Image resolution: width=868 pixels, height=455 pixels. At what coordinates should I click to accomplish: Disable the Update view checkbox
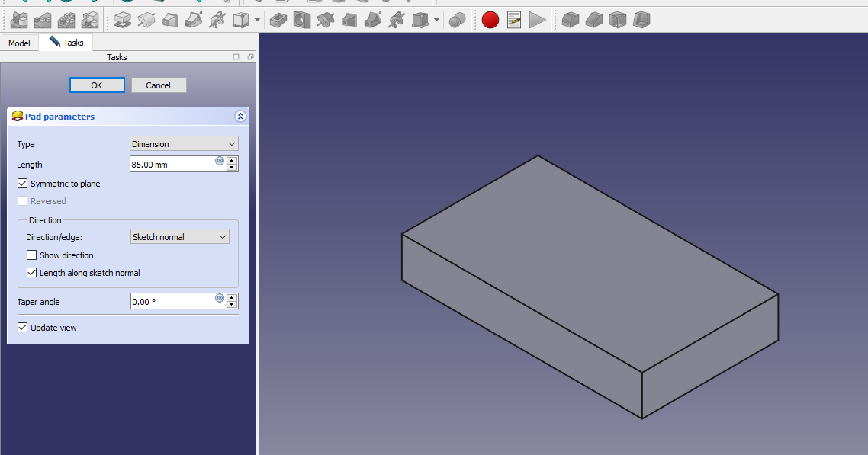coord(23,328)
